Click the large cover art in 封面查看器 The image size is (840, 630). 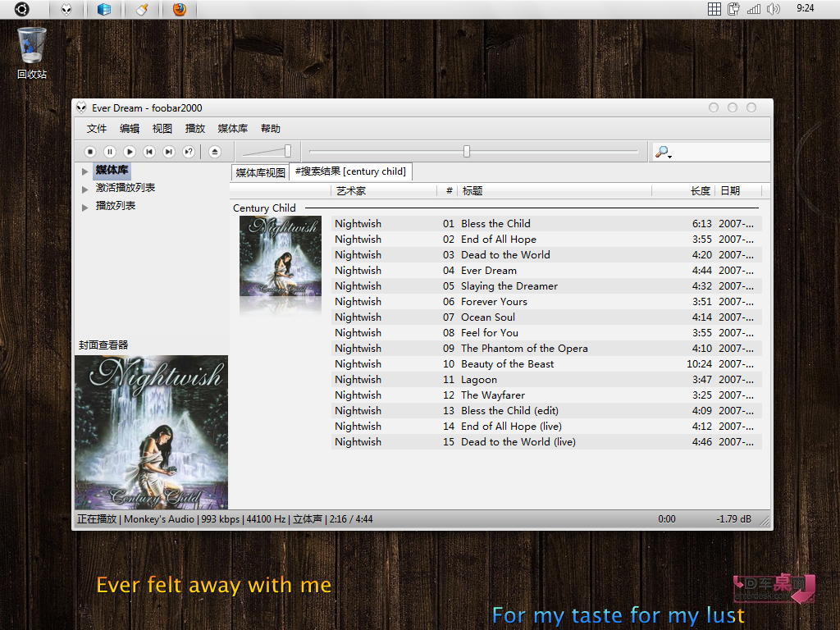tap(152, 432)
